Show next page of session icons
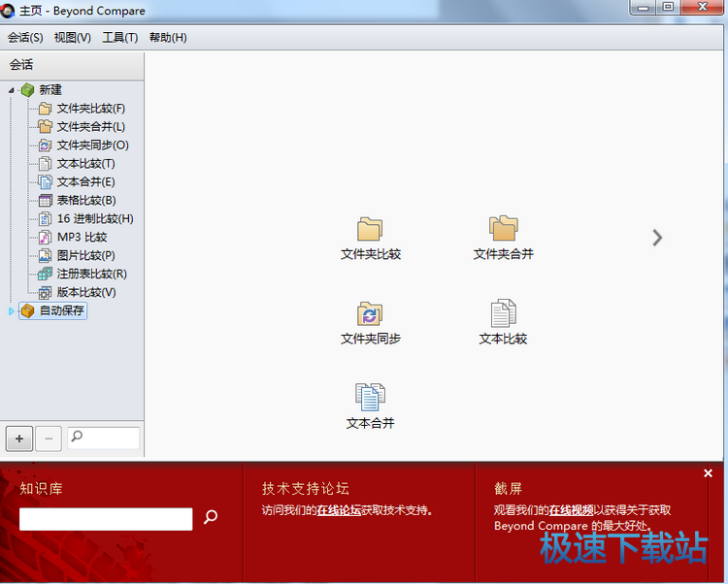728x584 pixels. pos(657,238)
